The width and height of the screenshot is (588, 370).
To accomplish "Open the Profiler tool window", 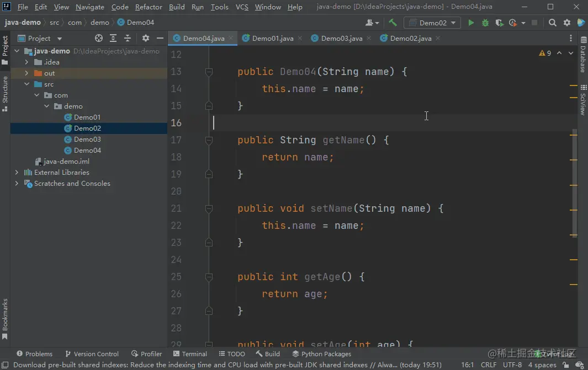I will (147, 354).
